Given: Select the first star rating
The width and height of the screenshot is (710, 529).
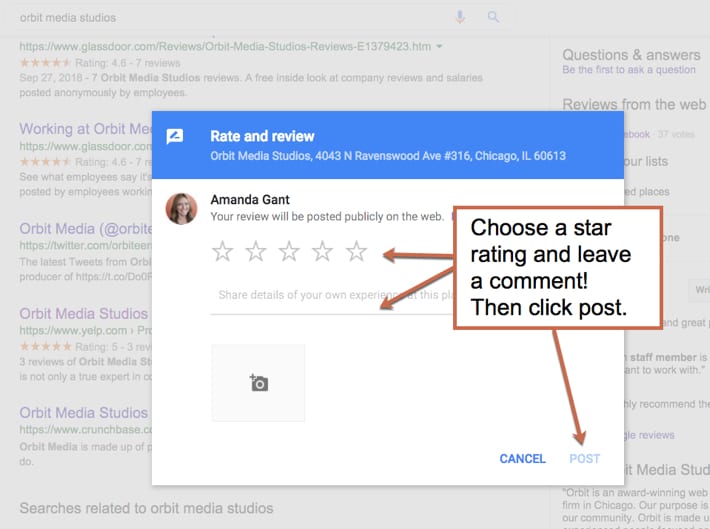Looking at the screenshot, I should 222,251.
